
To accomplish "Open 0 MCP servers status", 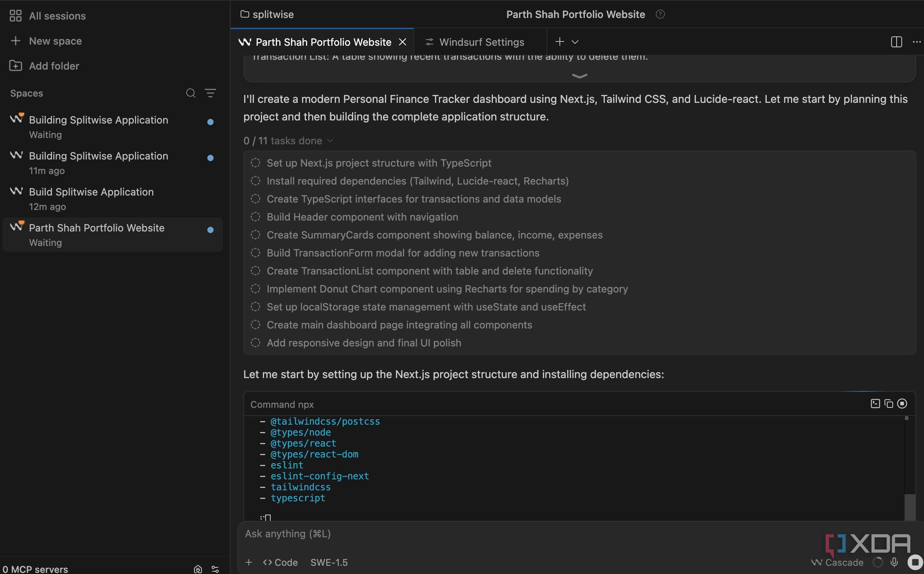I will (x=35, y=569).
